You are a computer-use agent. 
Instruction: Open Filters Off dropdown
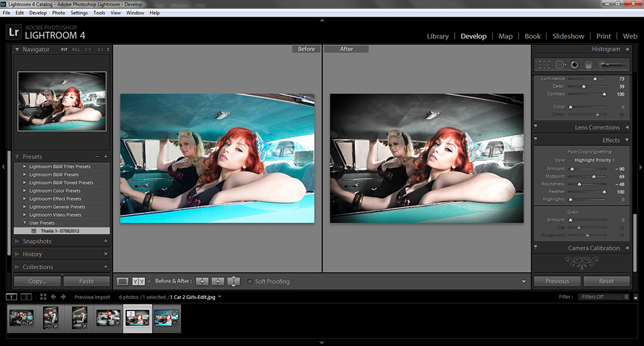pos(603,297)
